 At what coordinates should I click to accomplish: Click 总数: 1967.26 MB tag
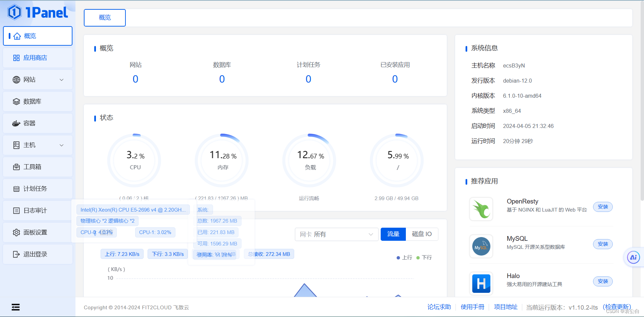pyautogui.click(x=217, y=221)
